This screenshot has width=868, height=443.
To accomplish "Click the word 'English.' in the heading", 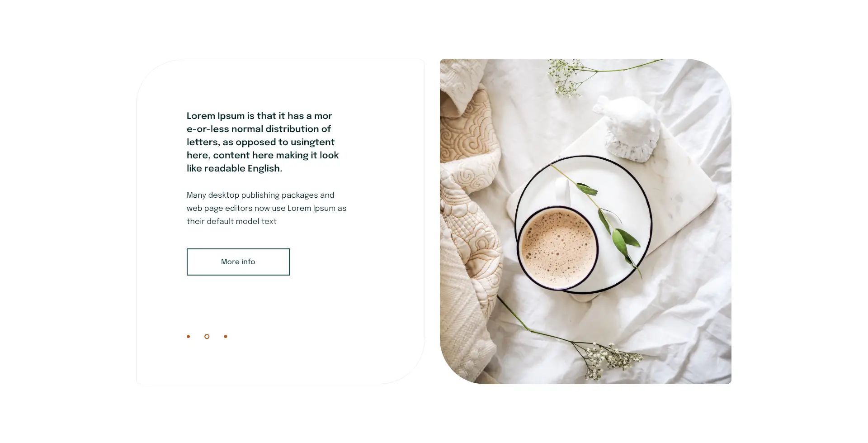I will tap(265, 168).
